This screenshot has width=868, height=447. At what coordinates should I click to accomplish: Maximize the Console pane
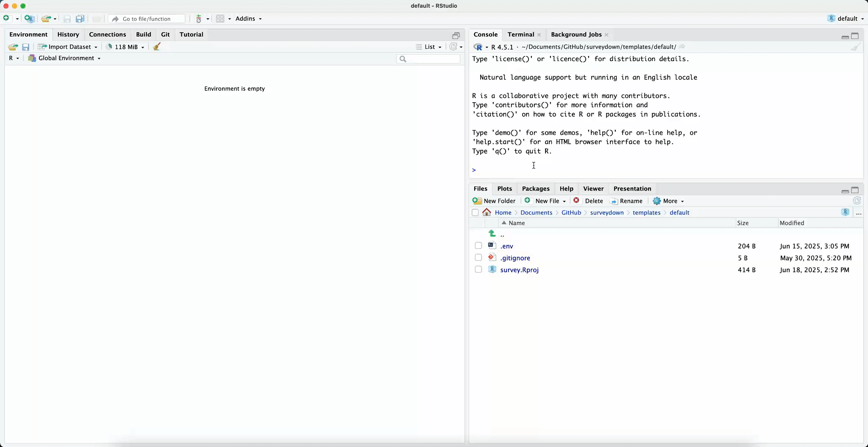click(x=855, y=36)
